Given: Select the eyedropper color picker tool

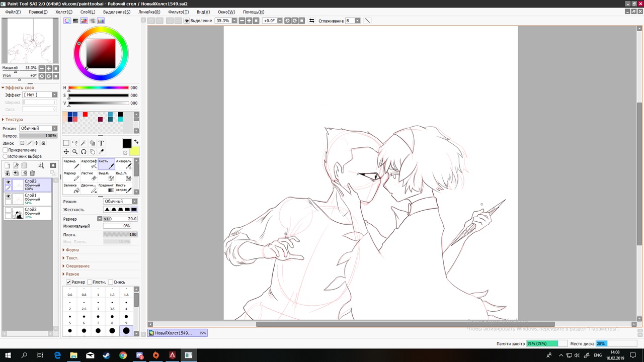Looking at the screenshot, I should (x=101, y=152).
